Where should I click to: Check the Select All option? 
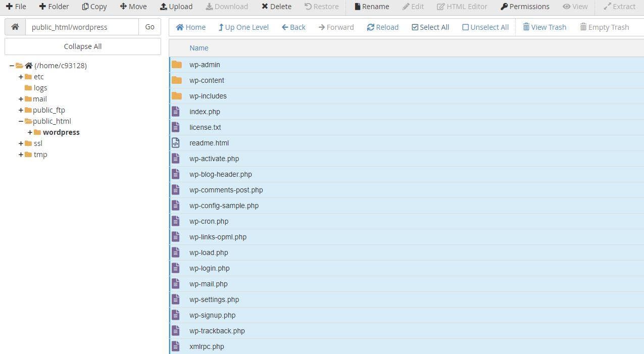tap(430, 27)
